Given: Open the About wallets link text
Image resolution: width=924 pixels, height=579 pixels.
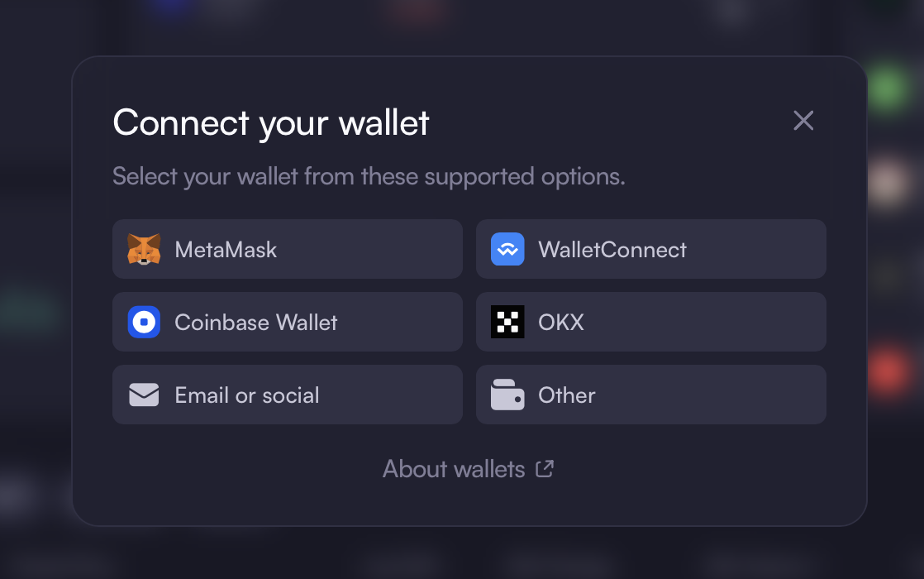Looking at the screenshot, I should coord(454,469).
